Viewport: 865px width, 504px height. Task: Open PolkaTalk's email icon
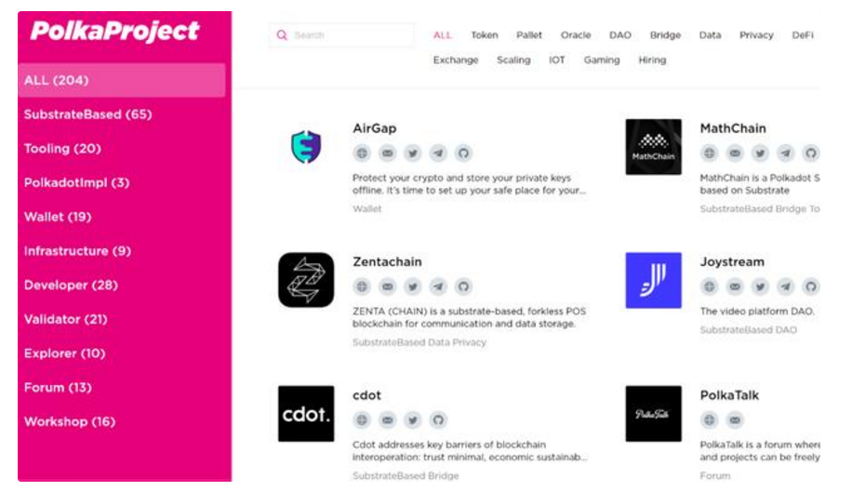click(x=735, y=420)
